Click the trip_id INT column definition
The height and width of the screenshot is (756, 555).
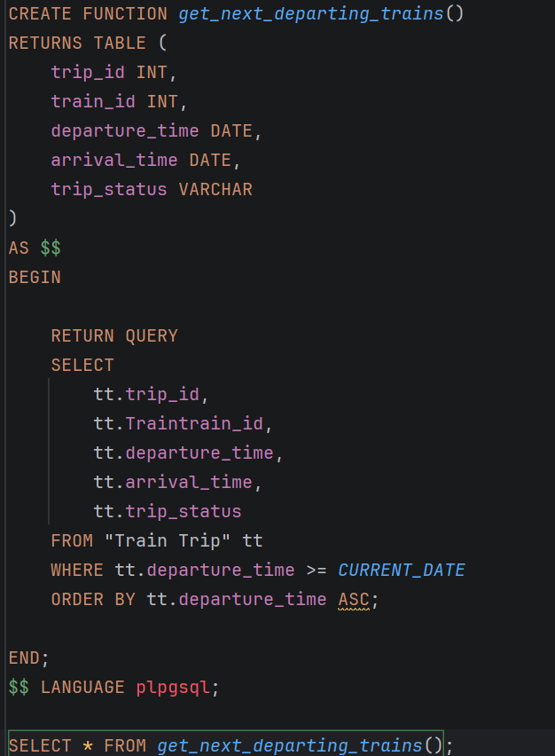point(113,73)
